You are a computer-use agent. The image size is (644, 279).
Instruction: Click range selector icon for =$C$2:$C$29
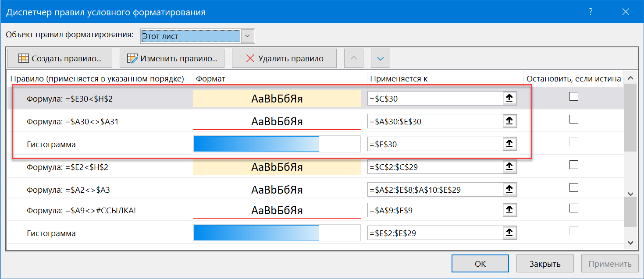509,166
